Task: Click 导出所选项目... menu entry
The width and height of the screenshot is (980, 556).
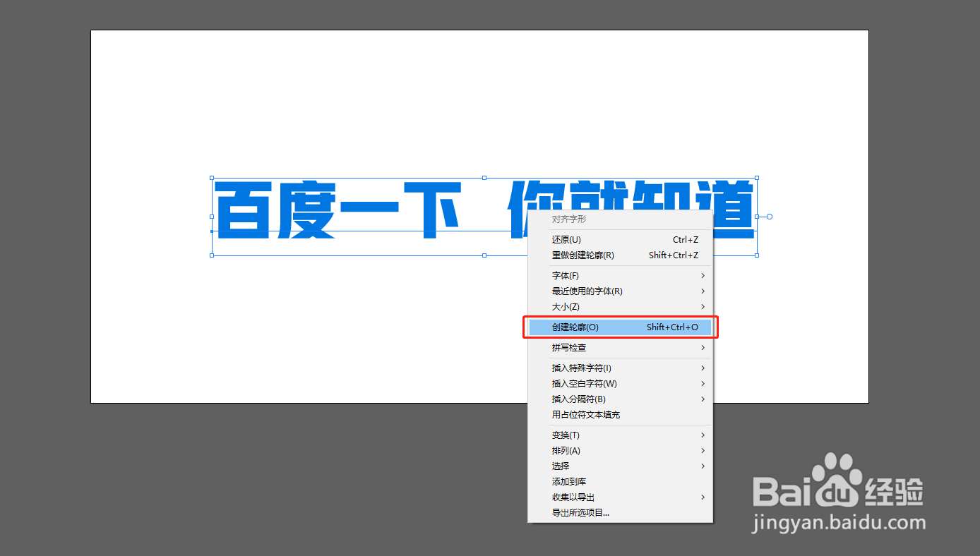Action: tap(621, 513)
